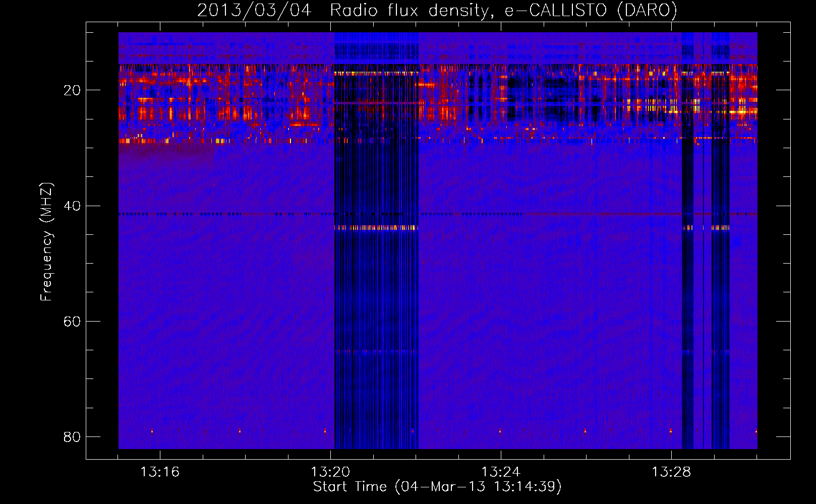Click the '13:24' time tick label
This screenshot has width=816, height=504.
pyautogui.click(x=501, y=472)
